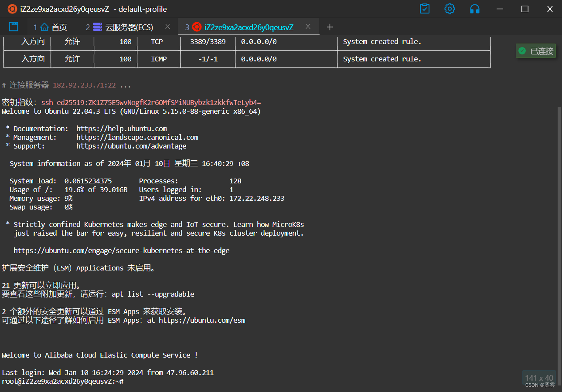This screenshot has width=562, height=392.
Task: Maximize the window
Action: click(x=525, y=9)
